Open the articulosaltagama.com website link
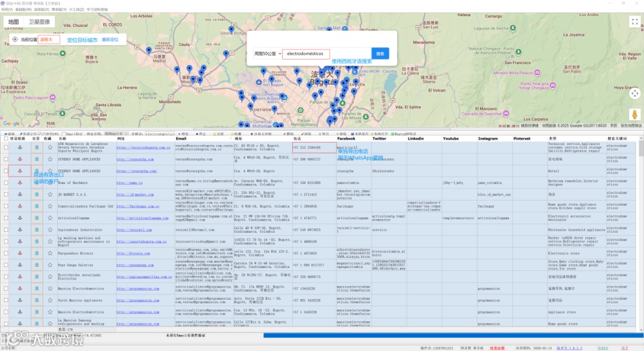This screenshot has height=351, width=644. pos(143,218)
